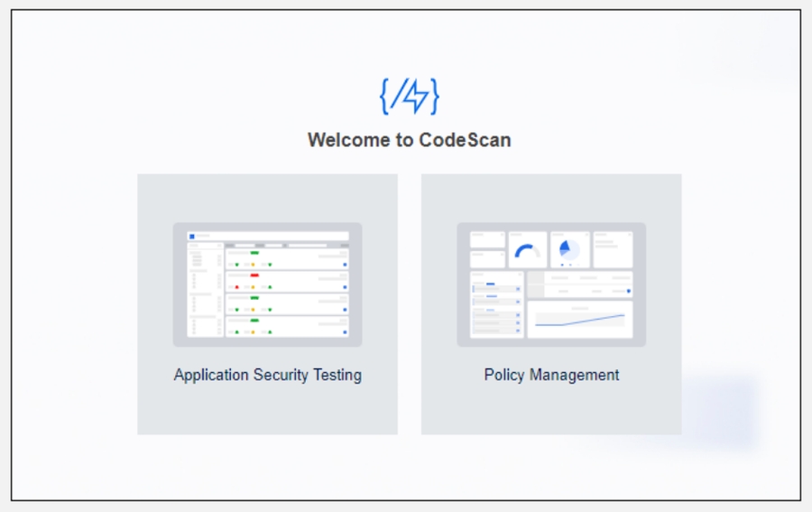Click header bar of Security Testing preview image

(268, 236)
